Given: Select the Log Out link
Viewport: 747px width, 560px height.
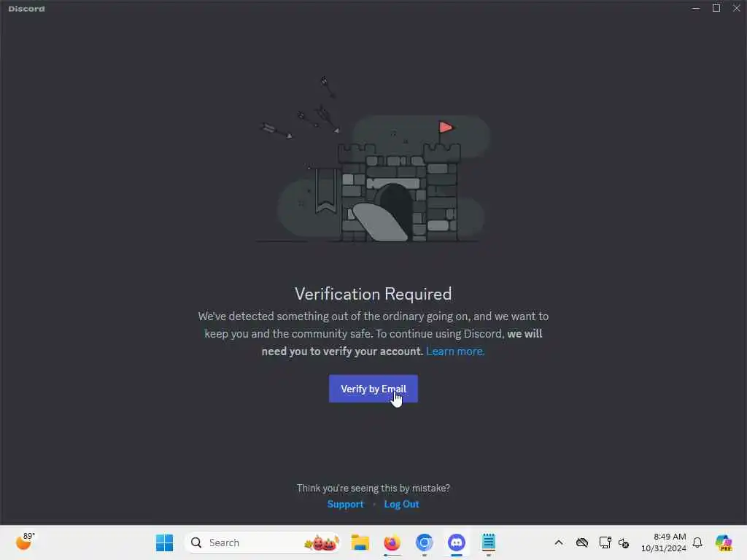Looking at the screenshot, I should tap(402, 505).
